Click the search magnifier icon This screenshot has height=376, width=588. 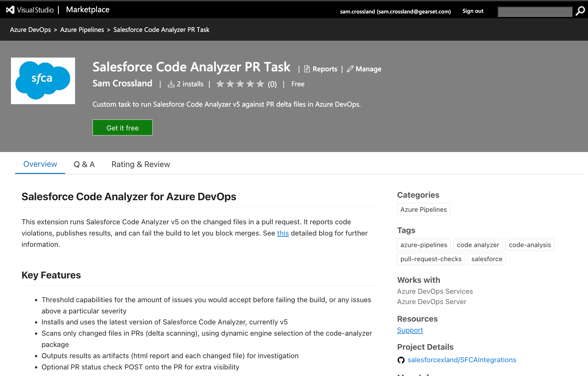(580, 11)
